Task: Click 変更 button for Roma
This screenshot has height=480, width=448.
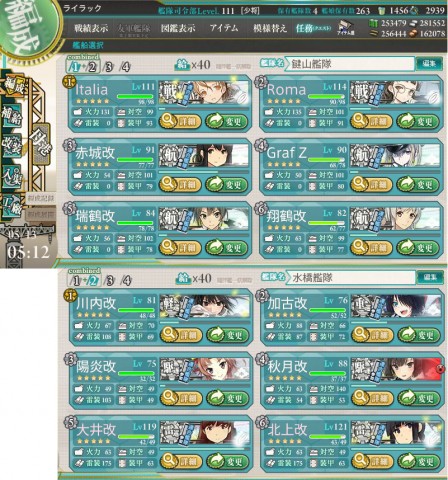Action: (418, 121)
